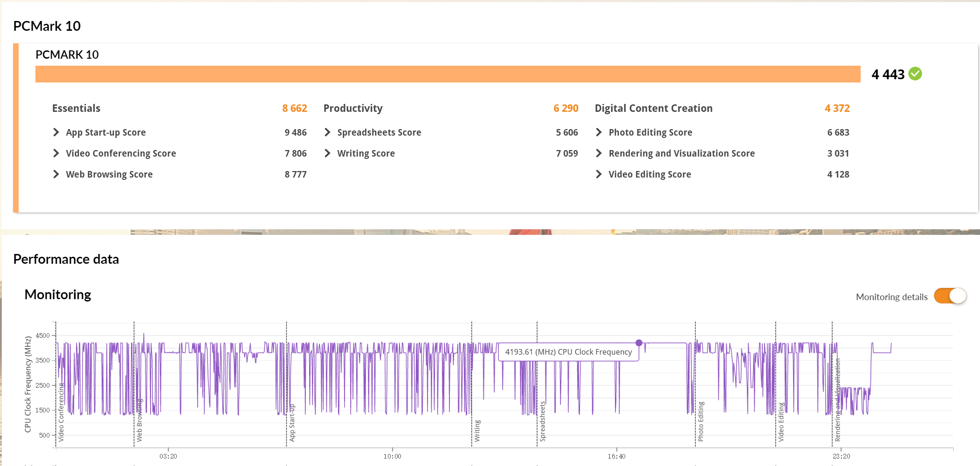Click the Monitoring details label
Image resolution: width=980 pixels, height=466 pixels.
pos(891,297)
